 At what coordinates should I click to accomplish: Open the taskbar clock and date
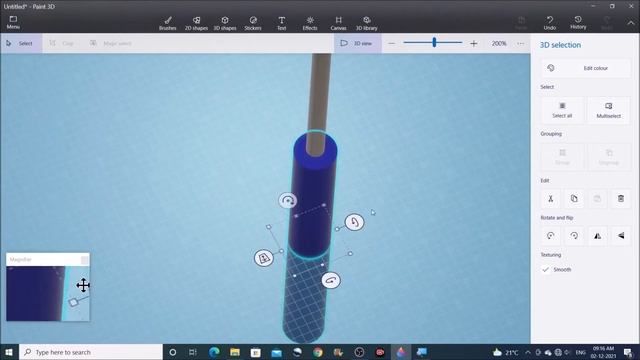tap(603, 352)
